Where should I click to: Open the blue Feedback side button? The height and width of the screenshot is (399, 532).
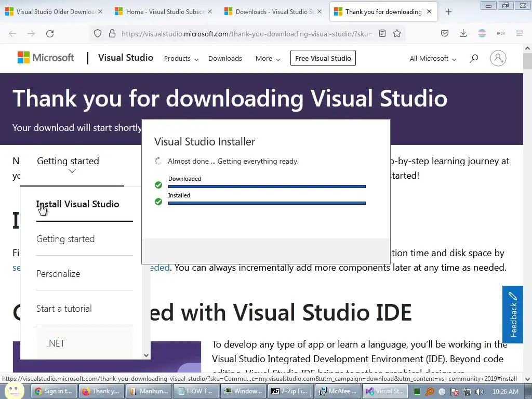pos(513,314)
